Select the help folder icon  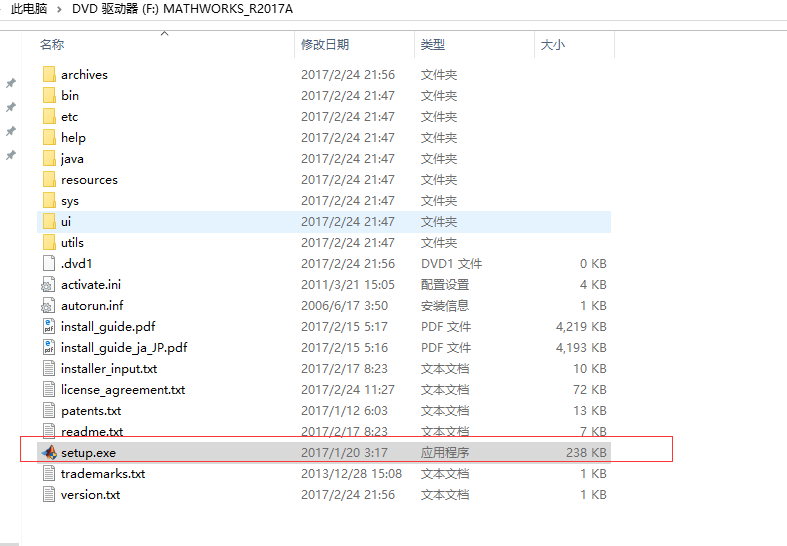pyautogui.click(x=49, y=138)
